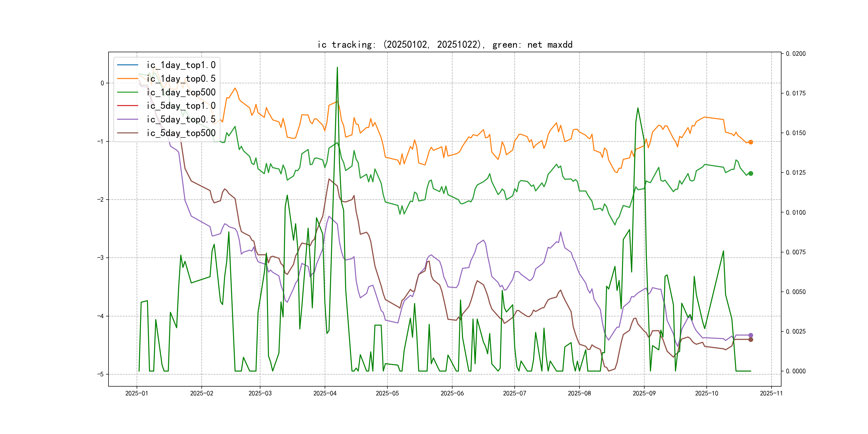
Task: Click the 2025-11 x-axis tick label
Action: pyautogui.click(x=771, y=394)
